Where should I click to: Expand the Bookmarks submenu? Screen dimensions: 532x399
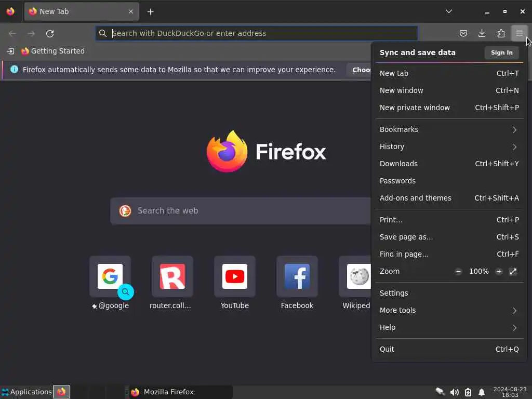tap(449, 129)
